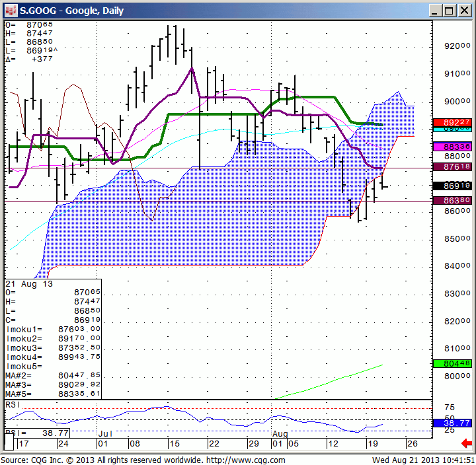Maximize the S.GOOG chart window

449,11
